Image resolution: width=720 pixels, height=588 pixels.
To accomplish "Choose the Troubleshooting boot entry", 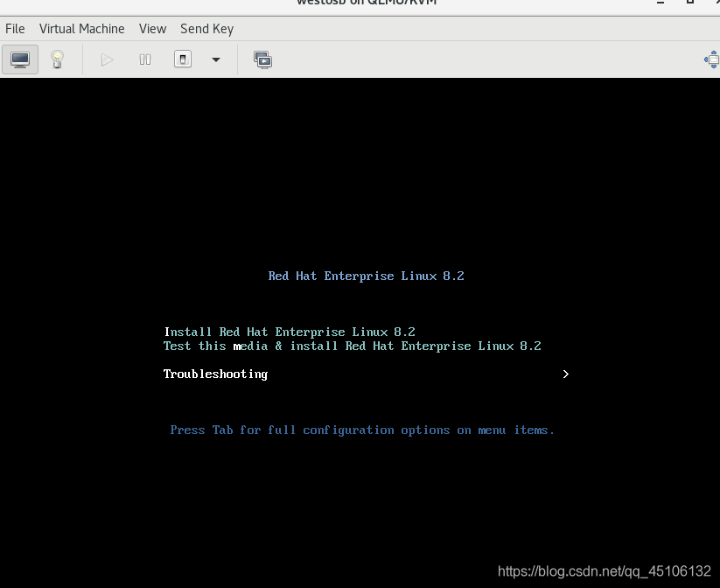I will coord(216,374).
